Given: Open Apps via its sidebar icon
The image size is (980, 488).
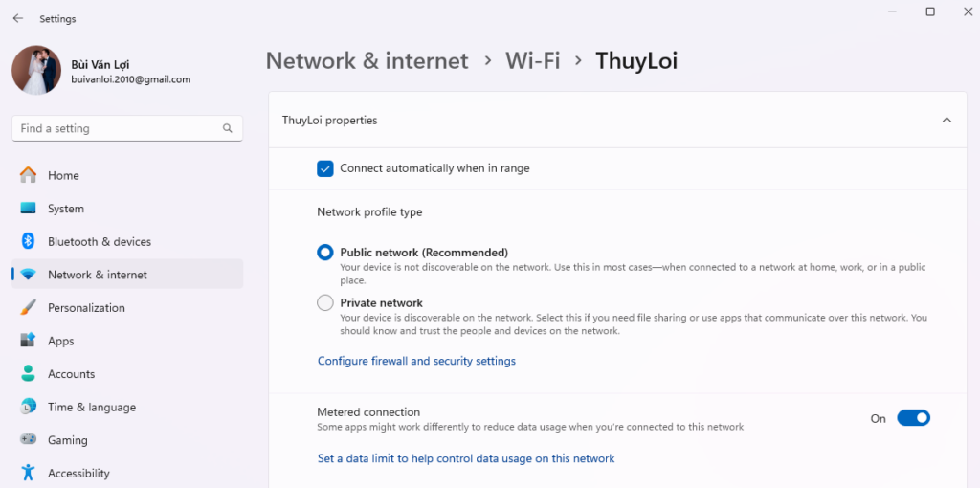Looking at the screenshot, I should (x=29, y=341).
